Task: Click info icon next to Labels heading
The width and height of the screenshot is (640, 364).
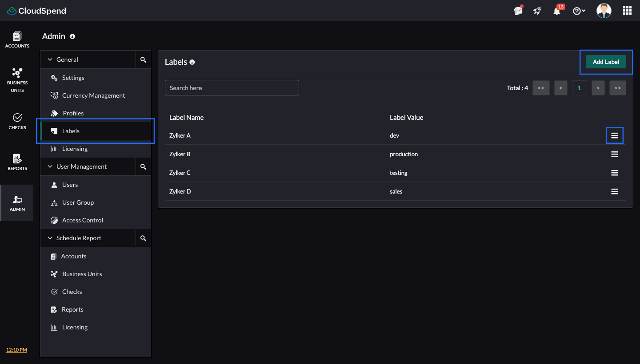Action: (192, 62)
